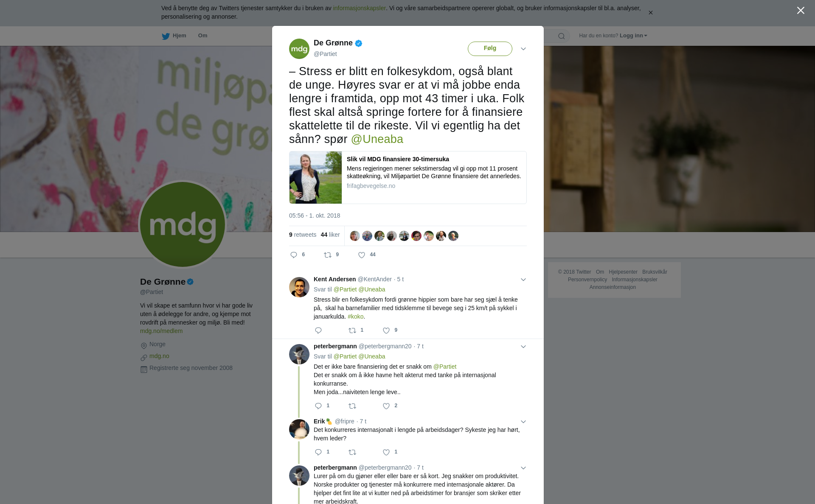The height and width of the screenshot is (504, 815).
Task: Go to the Hjem tab
Action: (x=174, y=36)
